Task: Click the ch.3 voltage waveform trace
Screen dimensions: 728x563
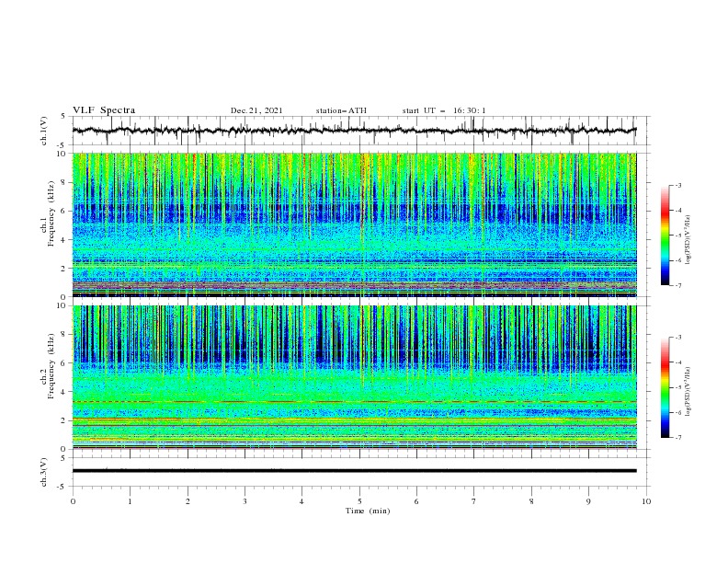Action: pyautogui.click(x=354, y=471)
